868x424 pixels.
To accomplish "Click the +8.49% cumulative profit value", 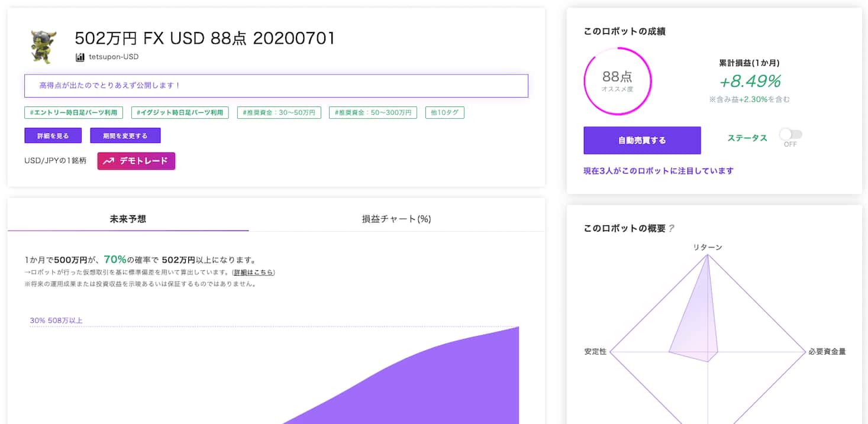I will 750,81.
